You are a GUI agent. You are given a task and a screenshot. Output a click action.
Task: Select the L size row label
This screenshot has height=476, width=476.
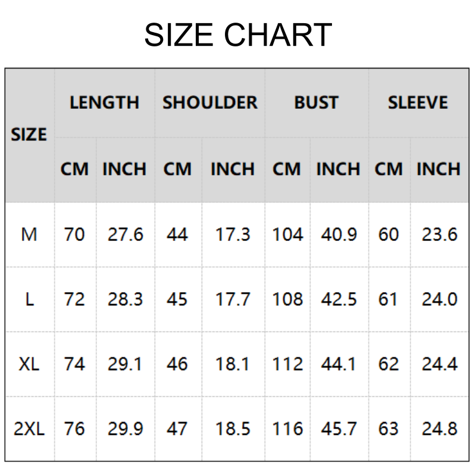29,299
